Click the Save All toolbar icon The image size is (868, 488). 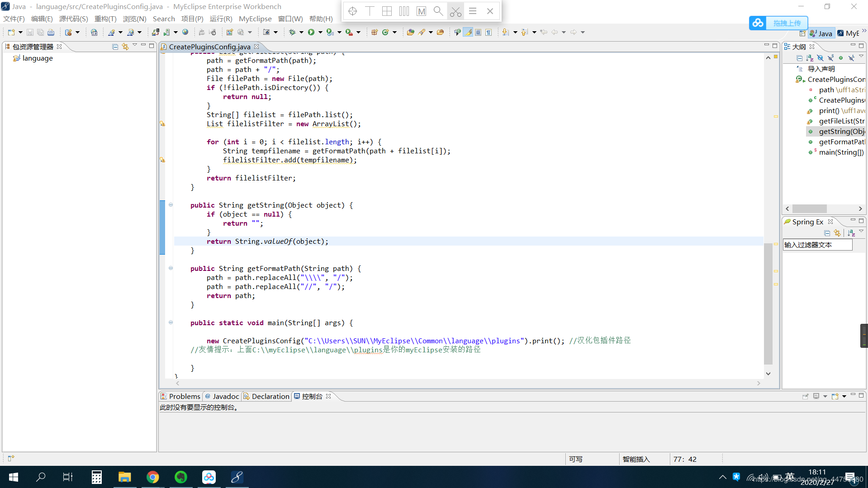click(40, 32)
